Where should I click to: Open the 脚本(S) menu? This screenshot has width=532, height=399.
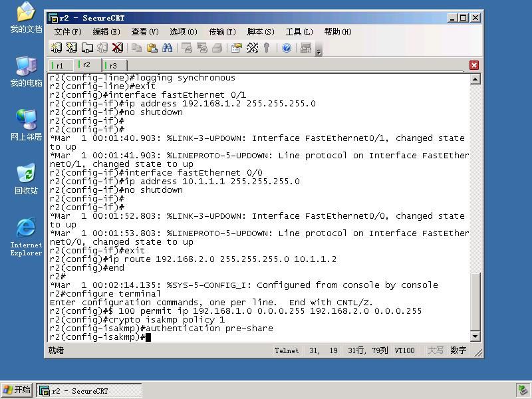(x=261, y=32)
